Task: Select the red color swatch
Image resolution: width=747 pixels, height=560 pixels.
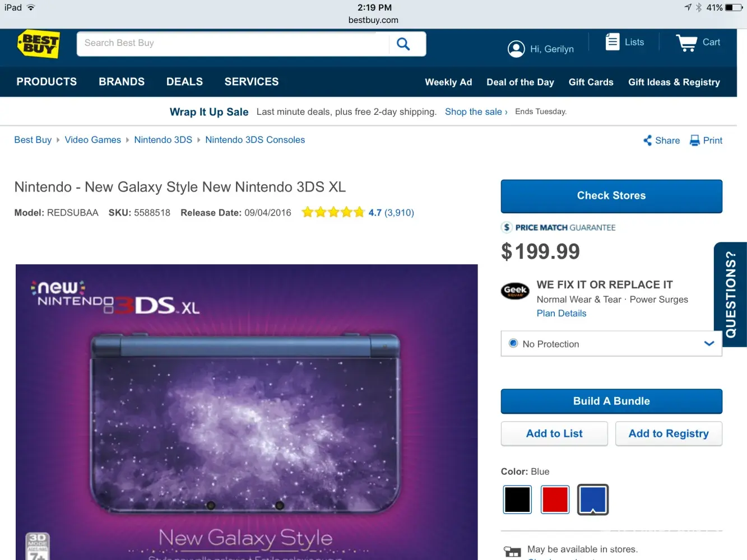Action: (555, 500)
